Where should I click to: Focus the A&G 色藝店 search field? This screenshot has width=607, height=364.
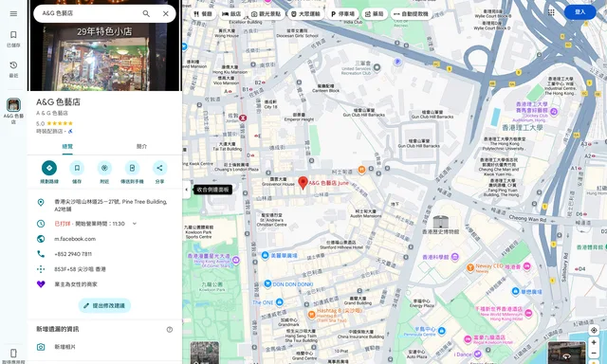pos(89,13)
